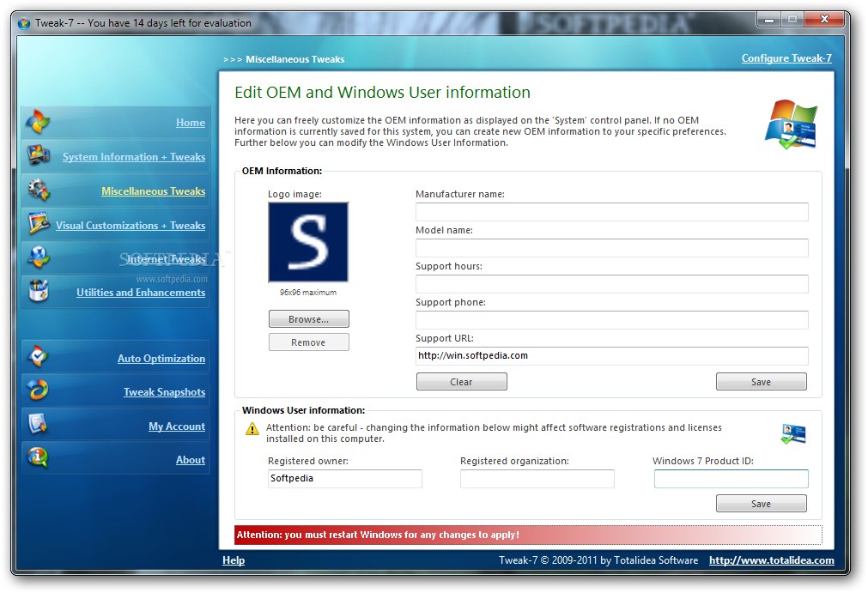Click the Remove logo button
Image resolution: width=868 pixels, height=593 pixels.
coord(309,342)
